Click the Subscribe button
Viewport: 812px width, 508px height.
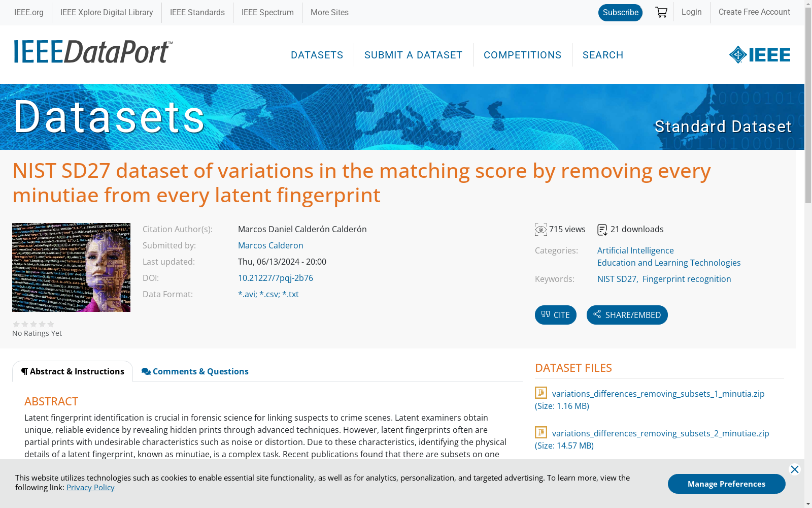point(620,13)
